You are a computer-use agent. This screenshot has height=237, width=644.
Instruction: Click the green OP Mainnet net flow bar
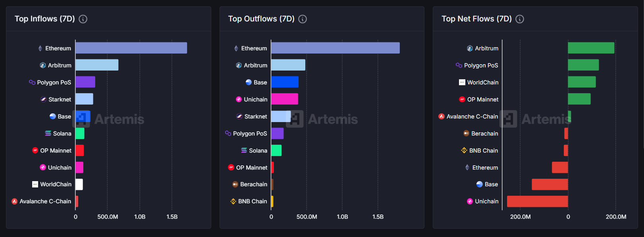[579, 99]
